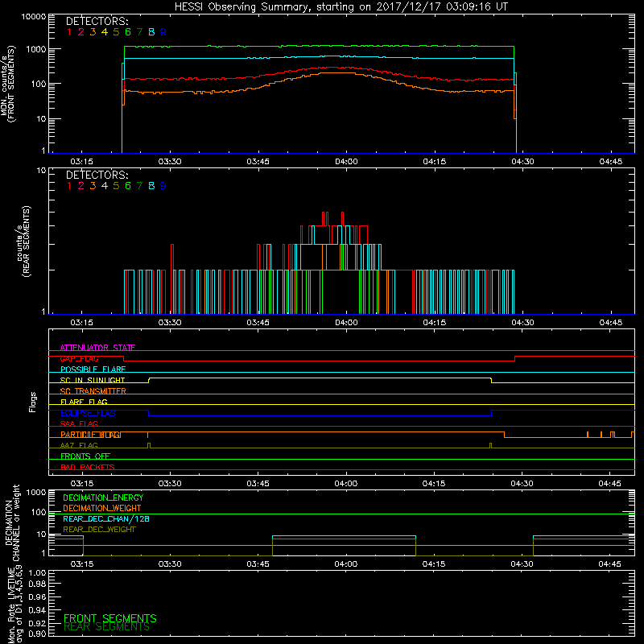Viewport: 644px width, 644px height.
Task: Select the SC_IN_SUNLIGHT flag label
Action: [93, 380]
